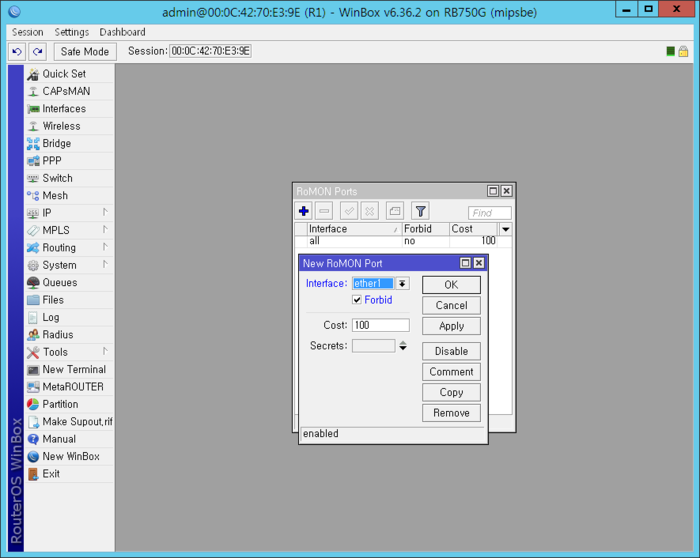Click the Session address field
The height and width of the screenshot is (558, 700).
[x=210, y=51]
